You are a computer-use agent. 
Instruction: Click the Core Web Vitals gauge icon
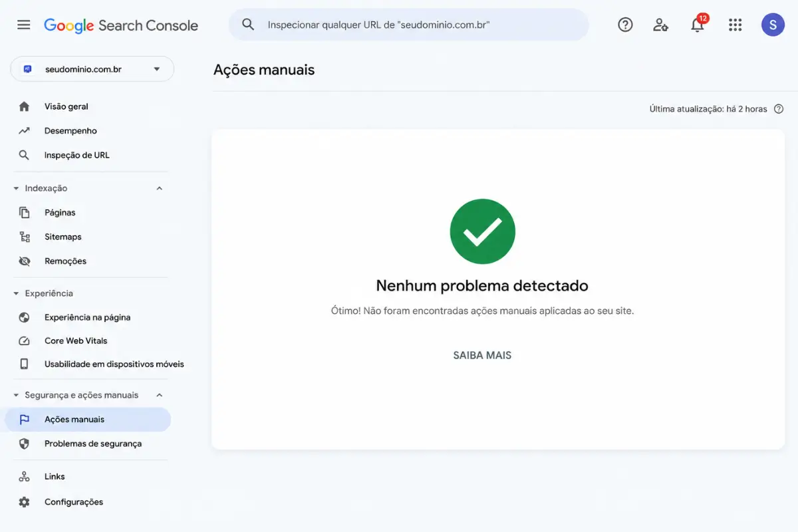click(25, 340)
